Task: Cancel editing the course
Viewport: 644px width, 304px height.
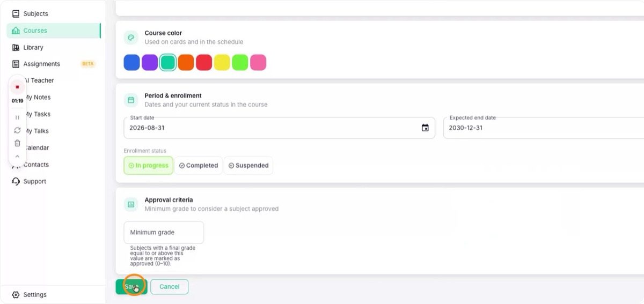Action: pyautogui.click(x=169, y=287)
